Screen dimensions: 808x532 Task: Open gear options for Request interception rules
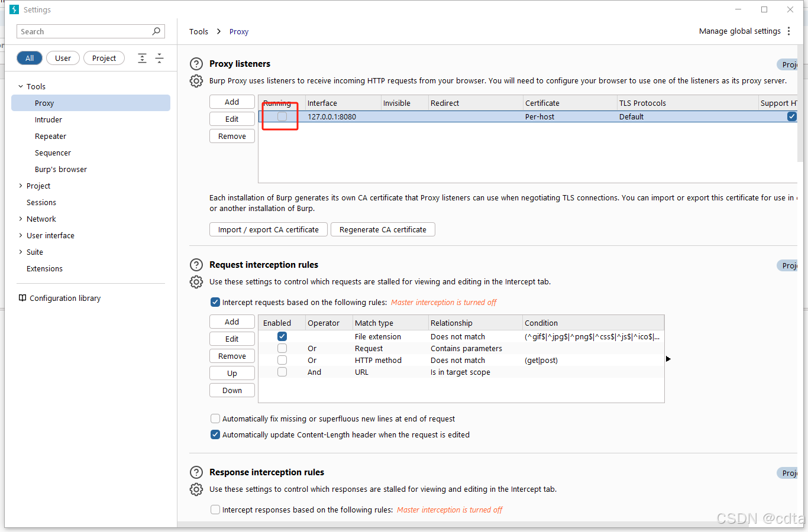point(196,282)
